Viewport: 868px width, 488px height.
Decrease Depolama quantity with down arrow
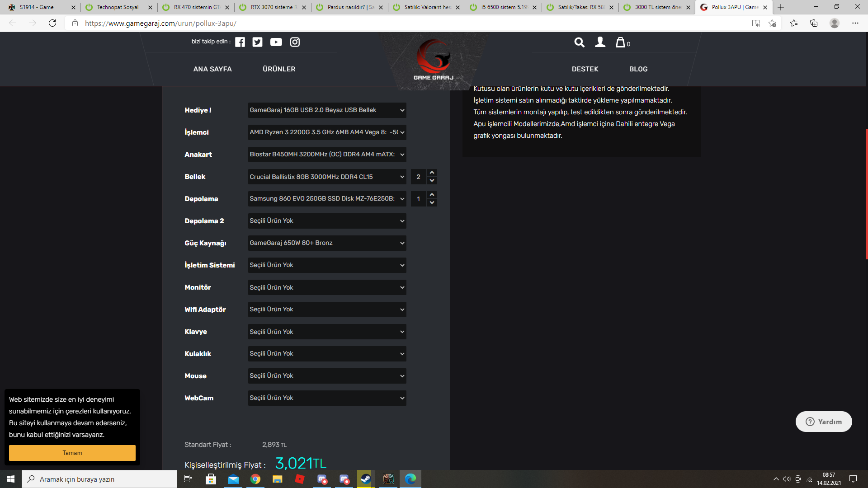click(x=432, y=203)
